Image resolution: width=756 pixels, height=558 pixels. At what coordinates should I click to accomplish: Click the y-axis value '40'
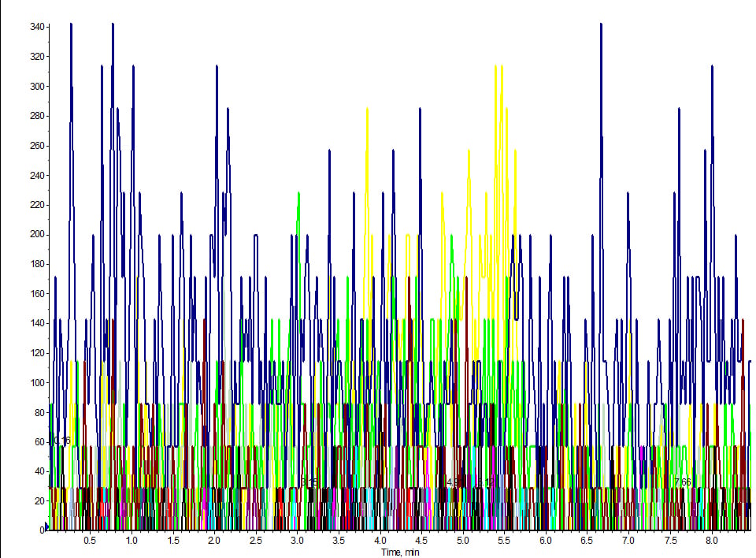click(x=39, y=471)
